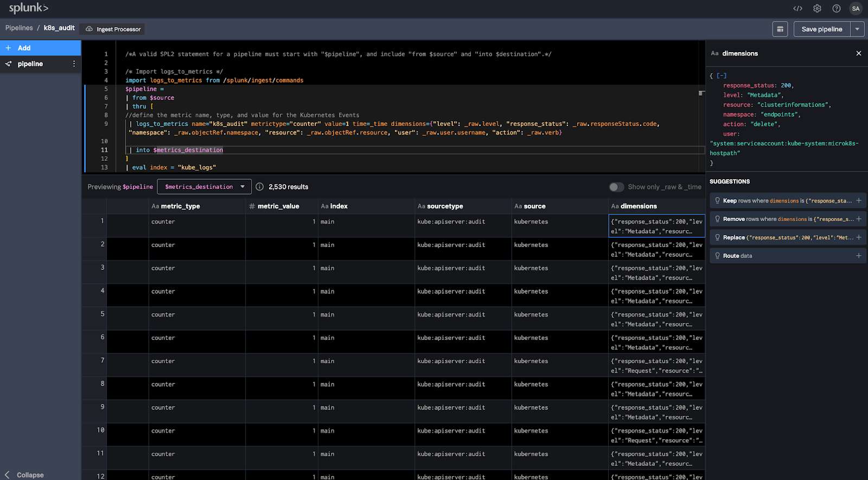Collapse the left sidebar
This screenshot has width=868, height=480.
[x=24, y=475]
